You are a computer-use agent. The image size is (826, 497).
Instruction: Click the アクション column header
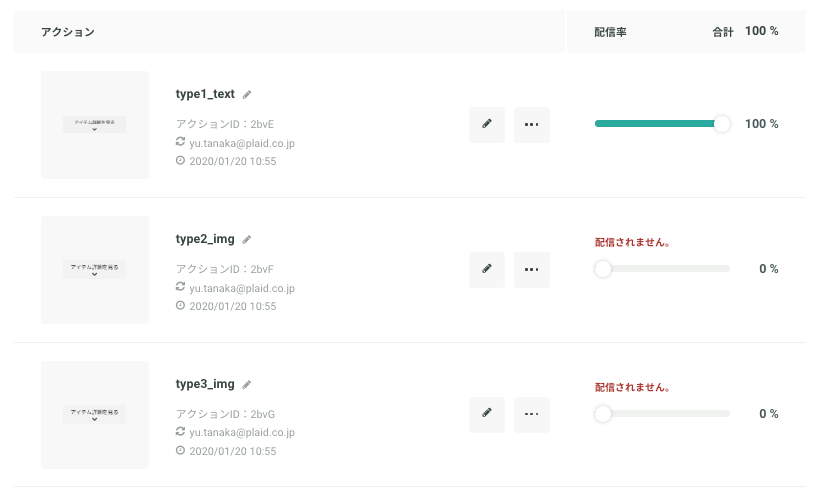coord(68,32)
